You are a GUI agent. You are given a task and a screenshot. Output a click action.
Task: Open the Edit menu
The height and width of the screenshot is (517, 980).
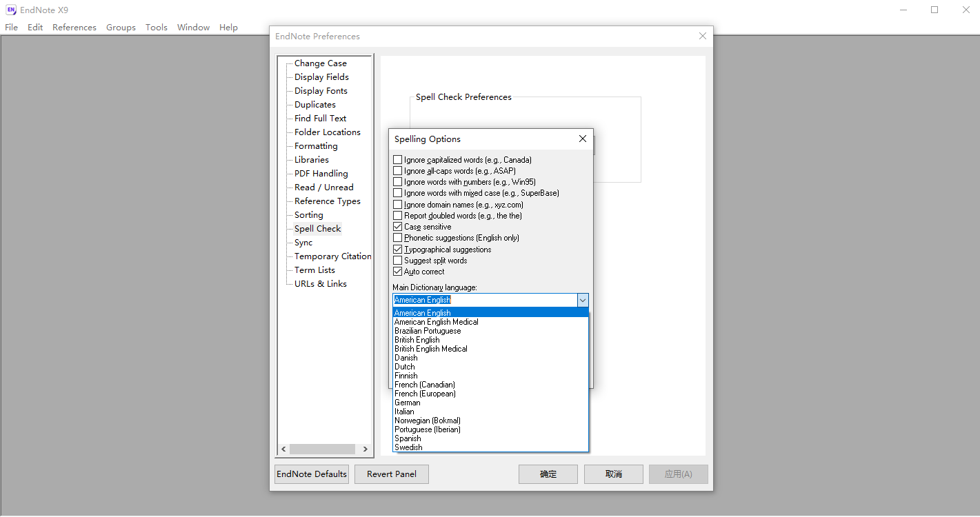pyautogui.click(x=35, y=28)
